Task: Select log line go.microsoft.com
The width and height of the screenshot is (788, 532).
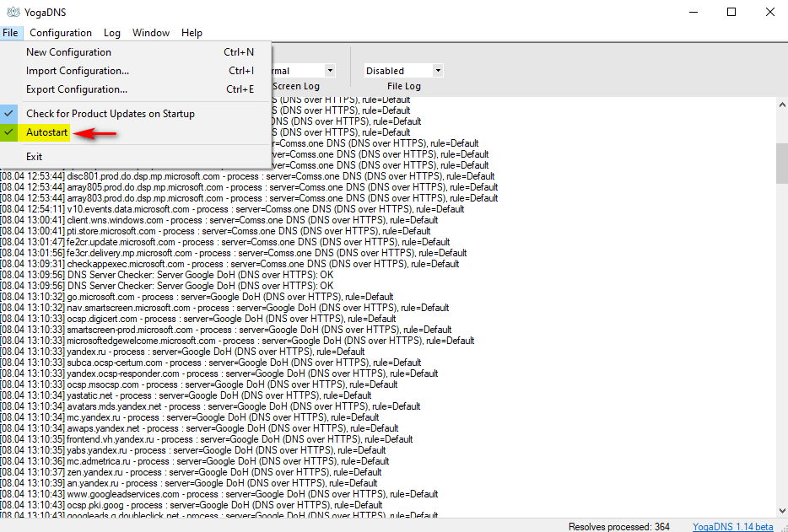Action: pos(197,297)
